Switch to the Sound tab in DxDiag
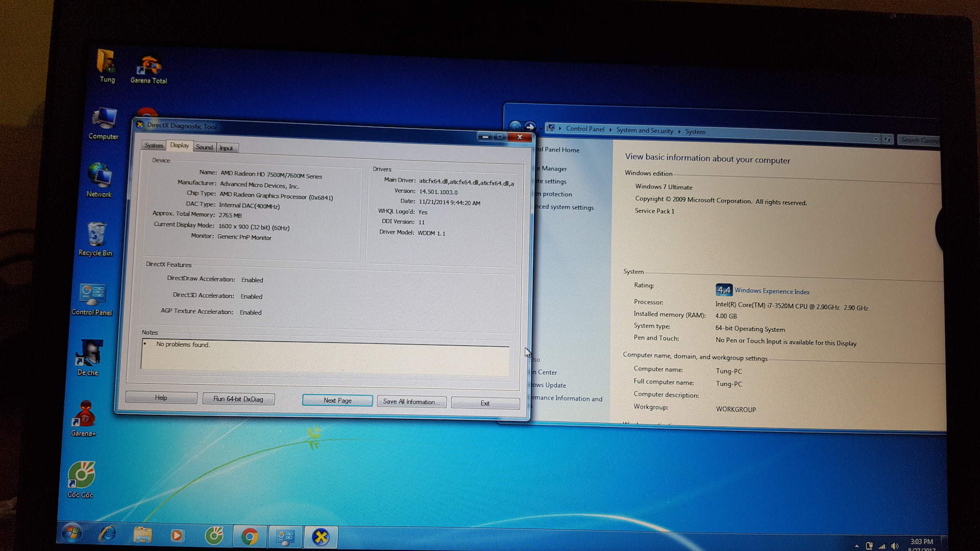The width and height of the screenshot is (980, 551). tap(204, 147)
